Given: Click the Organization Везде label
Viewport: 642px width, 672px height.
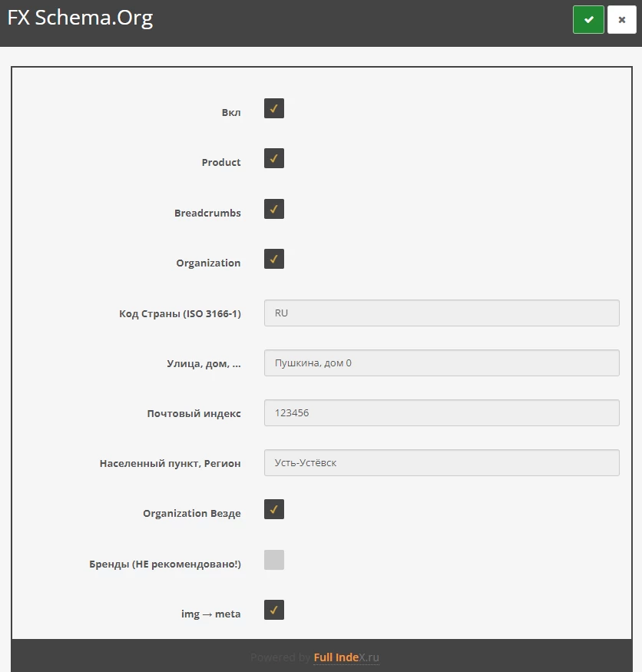Looking at the screenshot, I should tap(191, 514).
